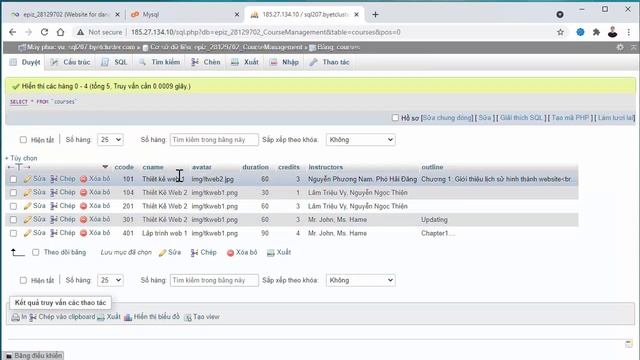
Task: Open the upper Số hàng 25 dropdown
Action: [x=110, y=140]
